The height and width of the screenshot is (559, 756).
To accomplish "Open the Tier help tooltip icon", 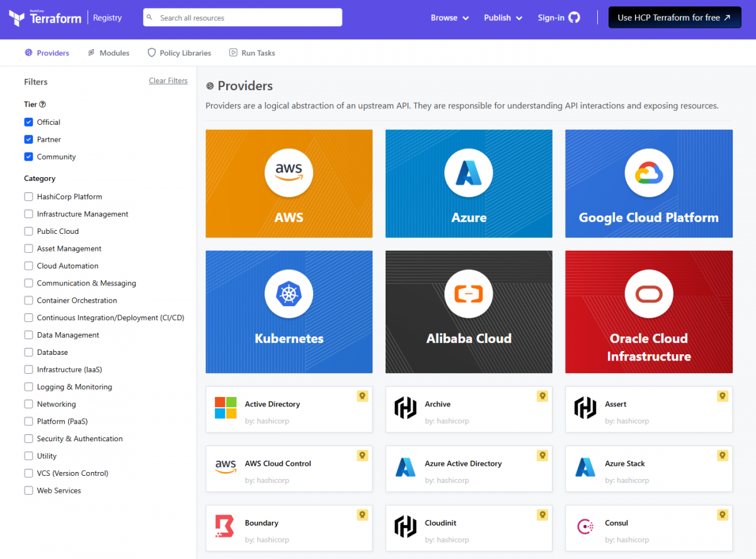I will (42, 104).
